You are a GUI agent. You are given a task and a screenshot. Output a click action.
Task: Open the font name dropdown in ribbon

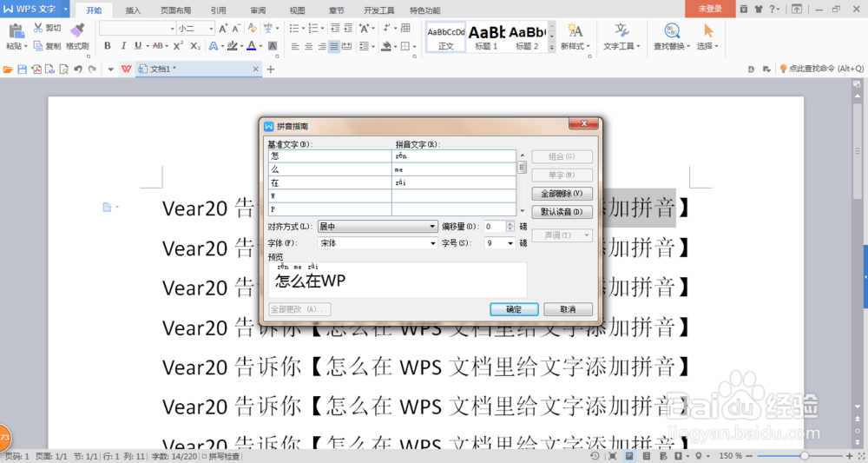(172, 29)
